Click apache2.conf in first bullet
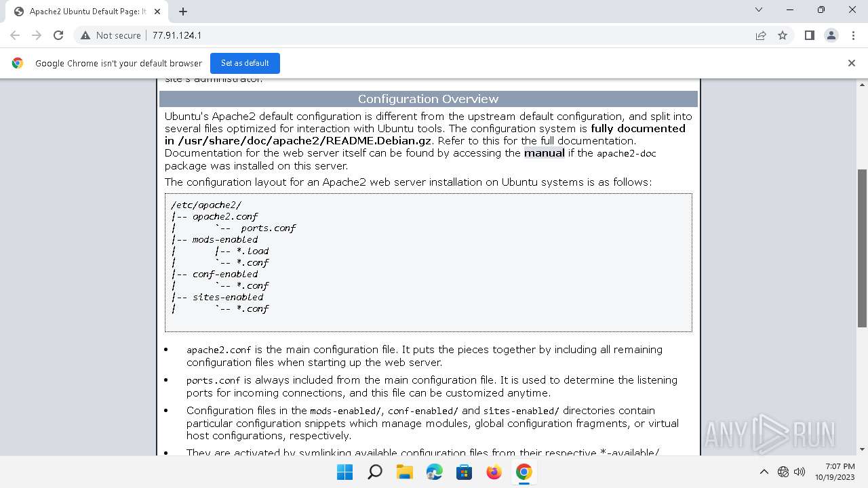The height and width of the screenshot is (488, 868). click(x=219, y=350)
